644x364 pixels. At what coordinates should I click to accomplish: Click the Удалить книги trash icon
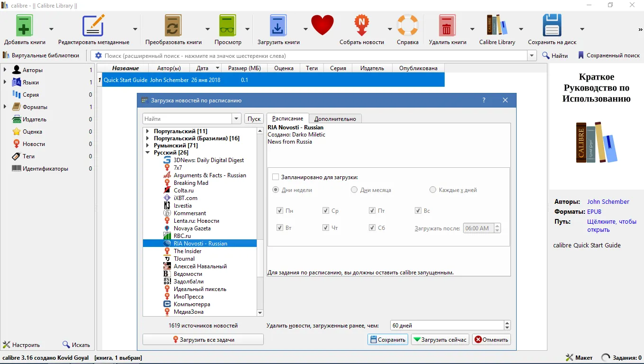click(447, 25)
